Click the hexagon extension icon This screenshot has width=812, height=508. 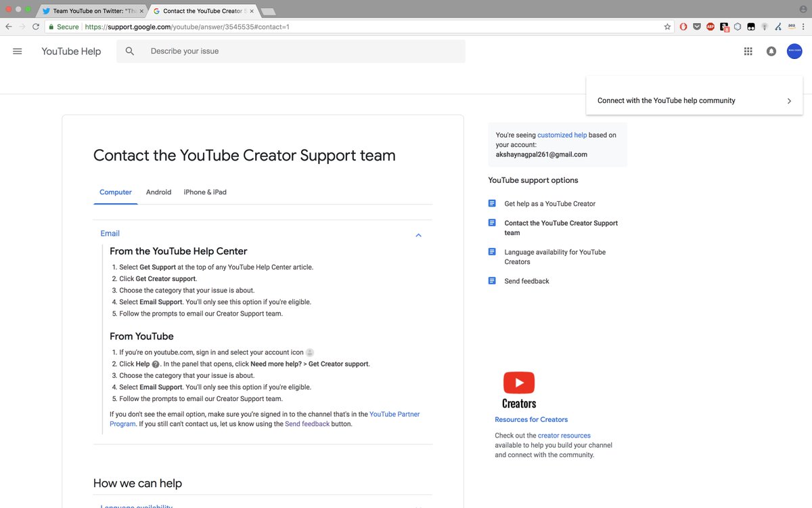coord(738,26)
